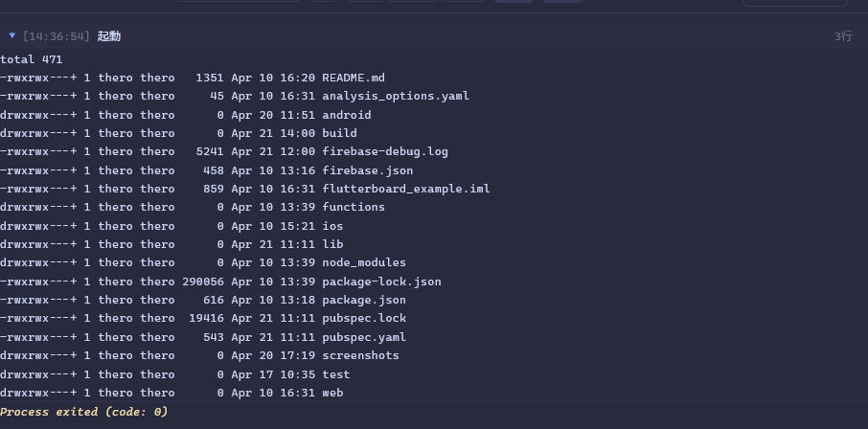Click the pubspec.lock filename
The image size is (868, 429).
click(363, 318)
